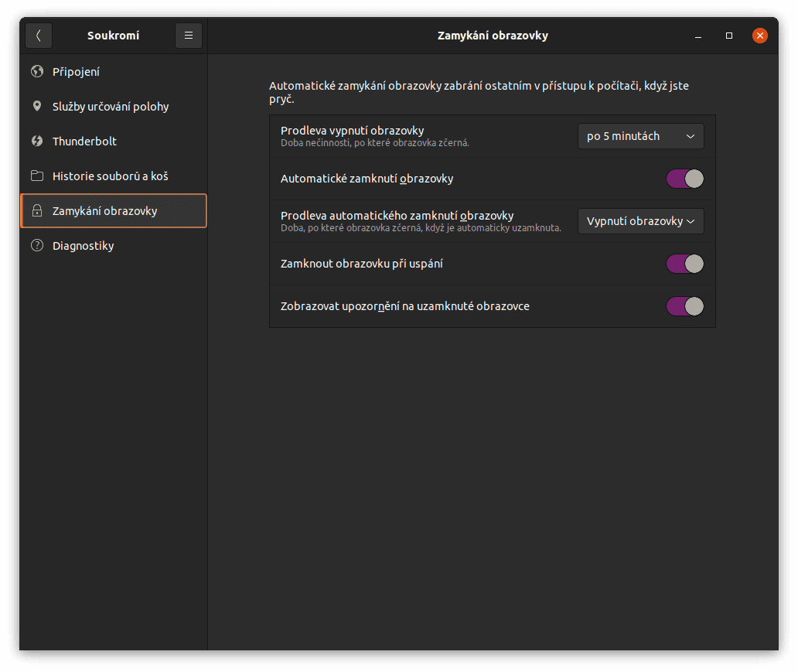Disable Automatické zamknutí obrazovky
Image resolution: width=798 pixels, height=672 pixels.
[684, 179]
